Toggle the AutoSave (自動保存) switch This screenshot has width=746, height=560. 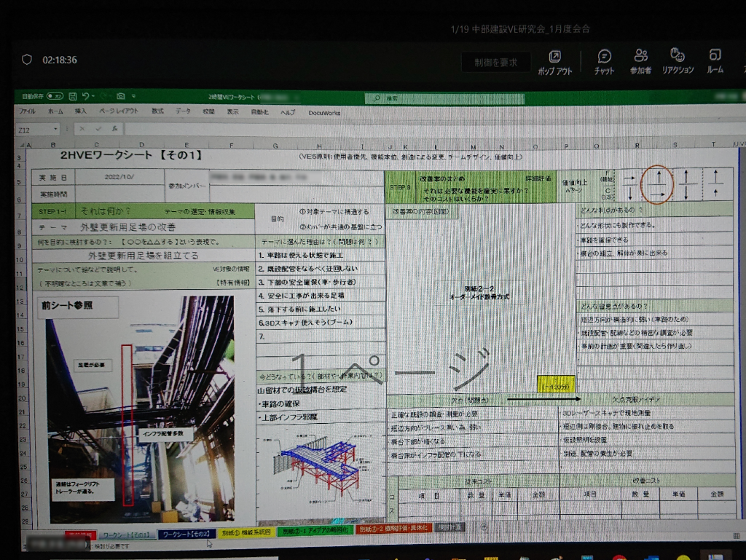(x=55, y=97)
